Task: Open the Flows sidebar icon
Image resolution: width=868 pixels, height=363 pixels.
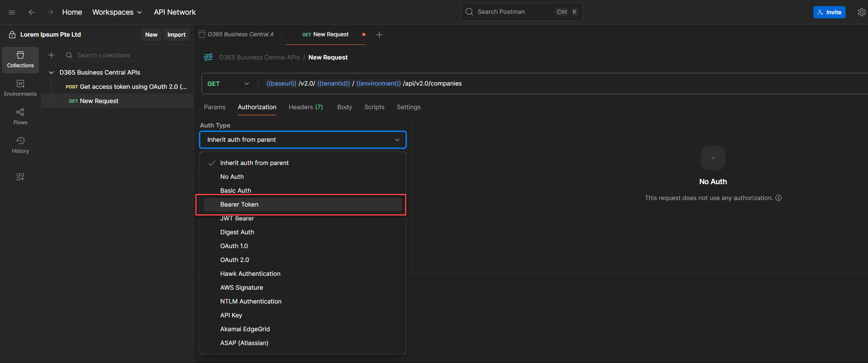Action: click(20, 117)
